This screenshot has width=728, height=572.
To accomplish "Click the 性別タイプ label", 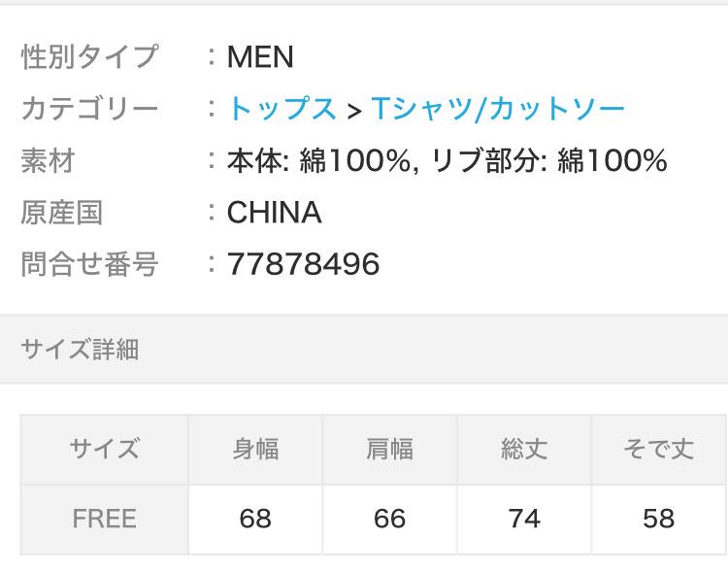I will [x=90, y=56].
